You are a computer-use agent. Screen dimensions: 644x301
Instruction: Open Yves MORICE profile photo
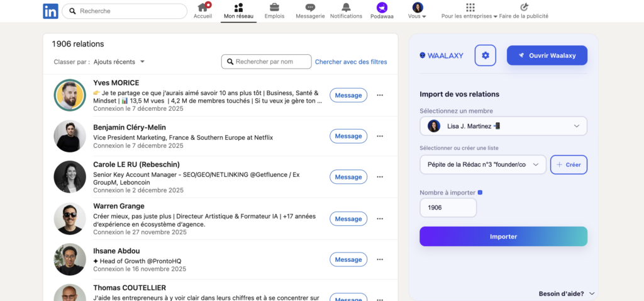click(x=70, y=95)
